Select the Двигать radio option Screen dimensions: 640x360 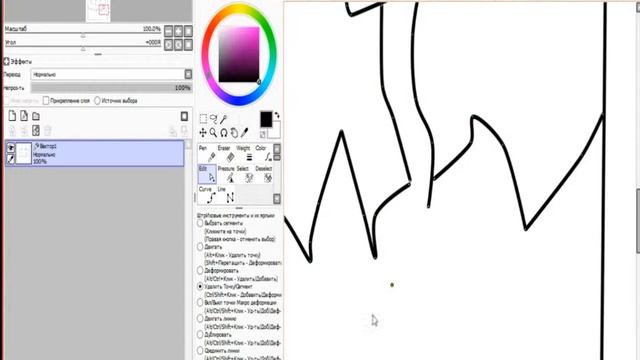click(x=200, y=247)
